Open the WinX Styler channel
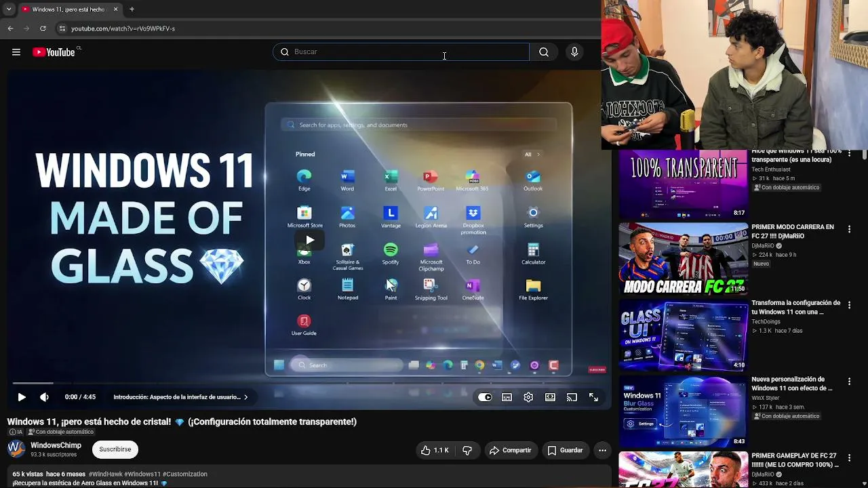 click(765, 398)
